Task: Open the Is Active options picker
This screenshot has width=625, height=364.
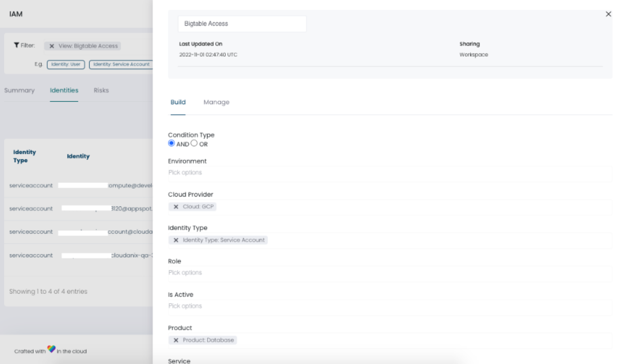Action: tap(251, 306)
